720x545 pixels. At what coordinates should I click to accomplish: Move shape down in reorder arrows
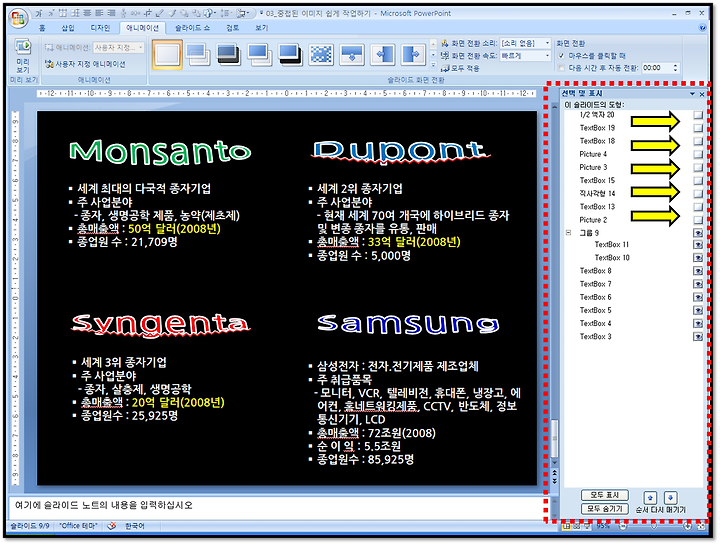[x=671, y=498]
